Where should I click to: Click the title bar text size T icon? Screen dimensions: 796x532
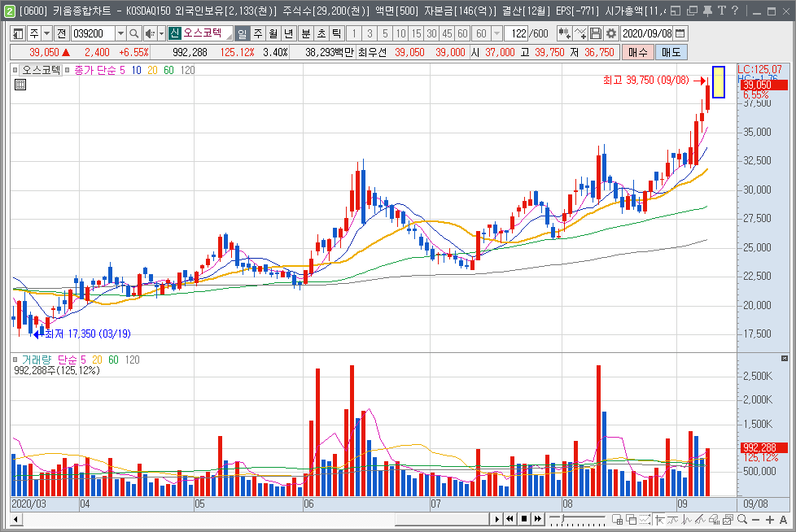(x=721, y=11)
